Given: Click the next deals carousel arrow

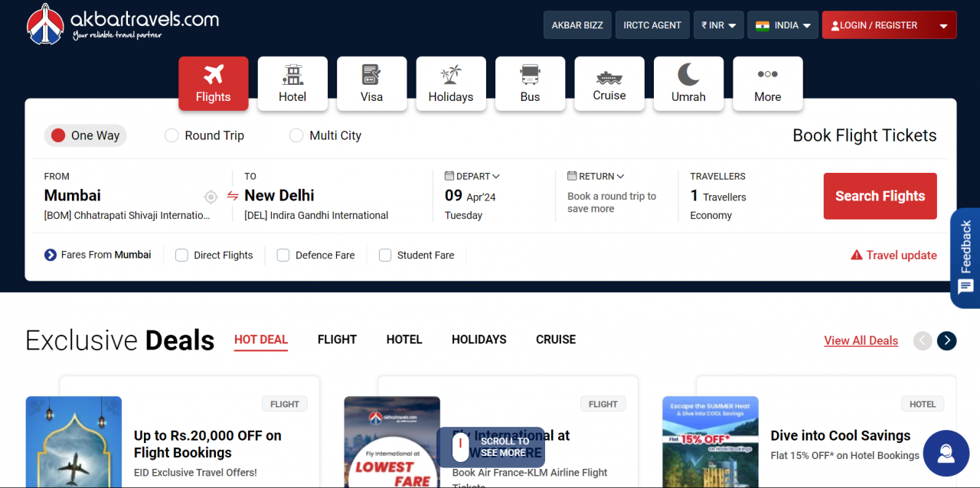Looking at the screenshot, I should pyautogui.click(x=946, y=340).
